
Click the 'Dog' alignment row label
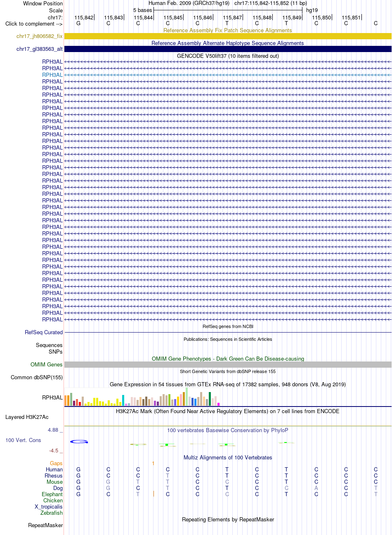click(58, 488)
